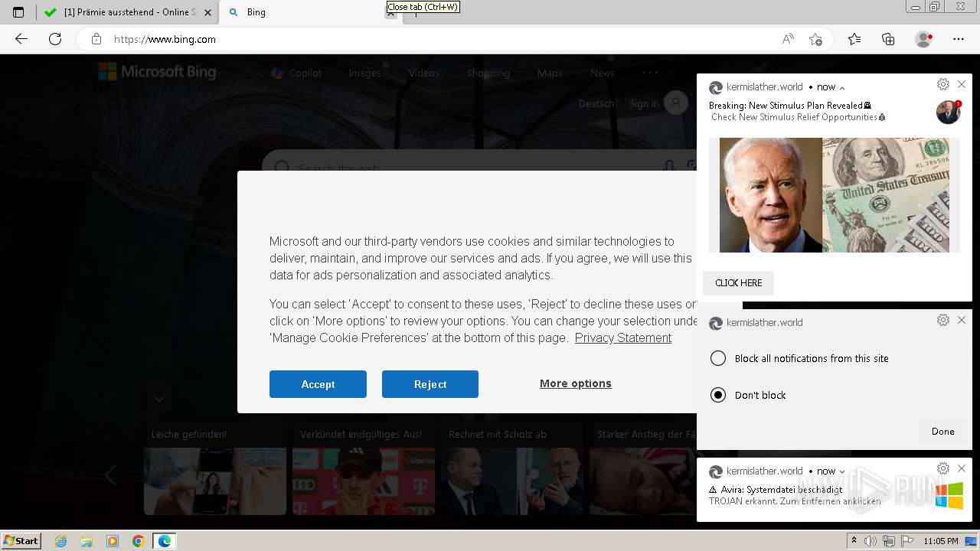This screenshot has height=551, width=980.
Task: Launch Internet Explorer from taskbar
Action: (61, 541)
